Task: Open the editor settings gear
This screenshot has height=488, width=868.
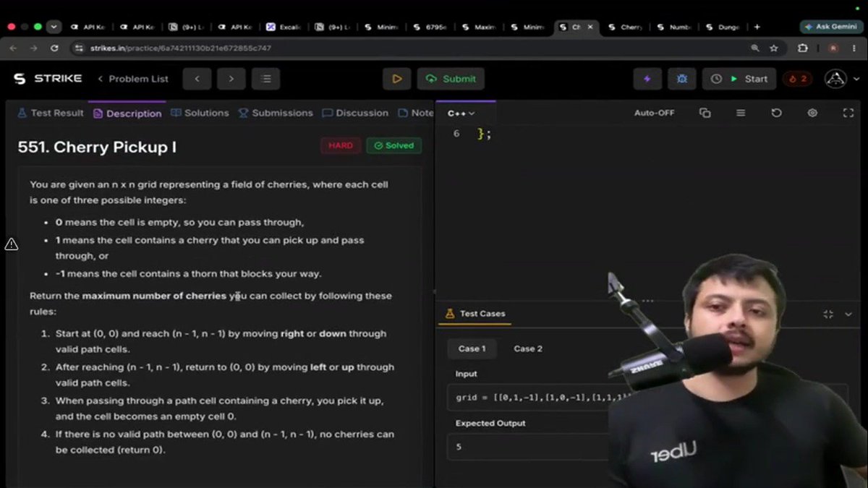Action: point(812,113)
